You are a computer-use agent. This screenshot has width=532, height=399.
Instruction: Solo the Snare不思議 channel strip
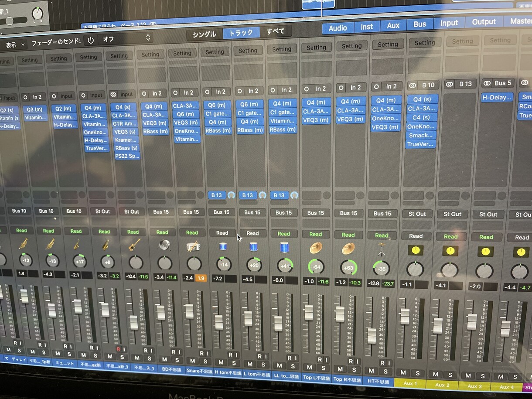(x=205, y=361)
